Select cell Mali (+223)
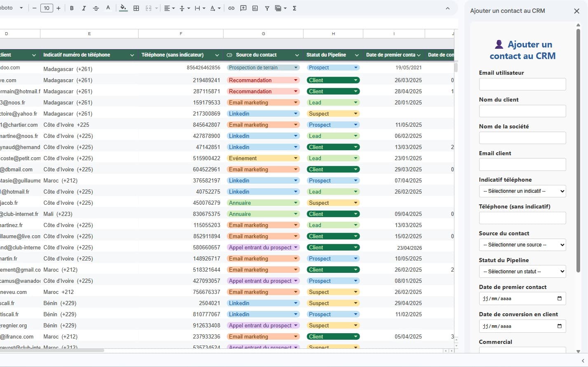The width and height of the screenshot is (588, 367). 89,214
